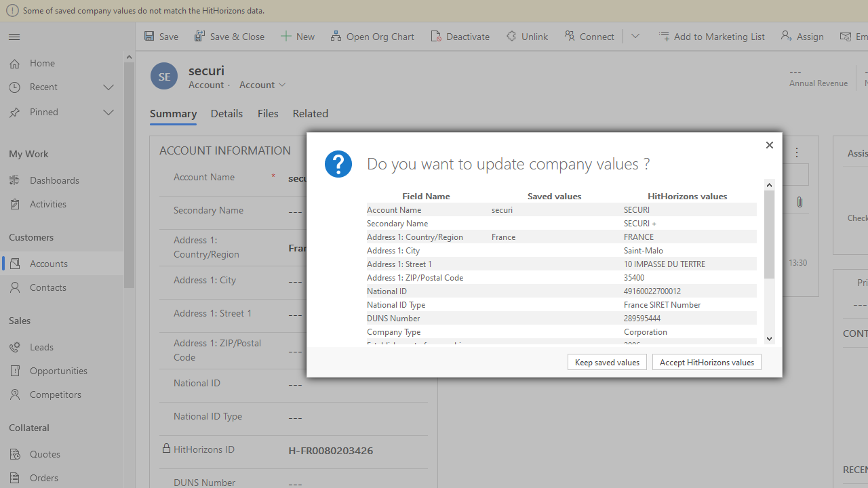Click 'SECURI +' in HitHorizons values
Screen dimensions: 868x488
pos(640,224)
